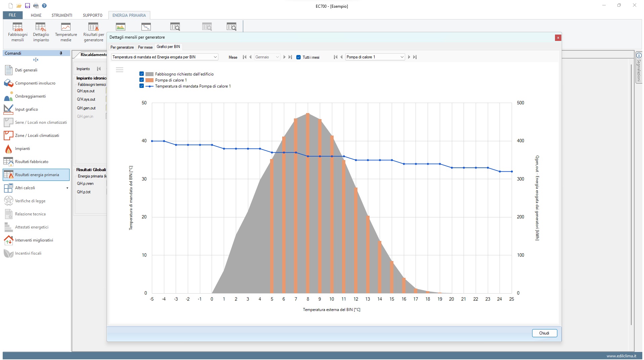The image size is (644, 360).
Task: Click the orange Pompa di calore 1 swatch
Action: coord(149,80)
